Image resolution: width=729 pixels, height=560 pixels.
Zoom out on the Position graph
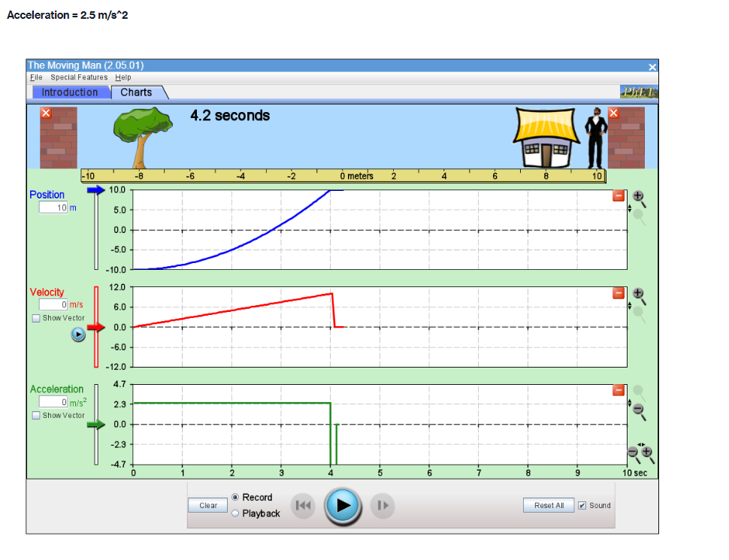[x=638, y=215]
